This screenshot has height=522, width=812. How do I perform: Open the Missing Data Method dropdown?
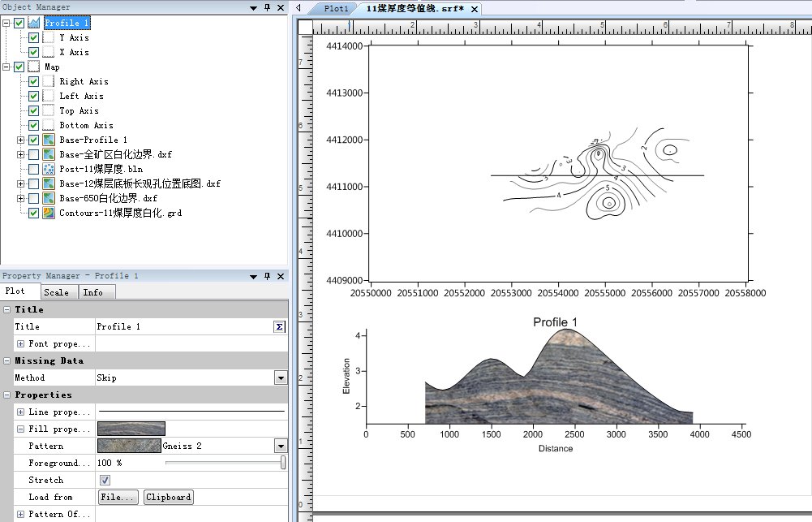[x=280, y=377]
